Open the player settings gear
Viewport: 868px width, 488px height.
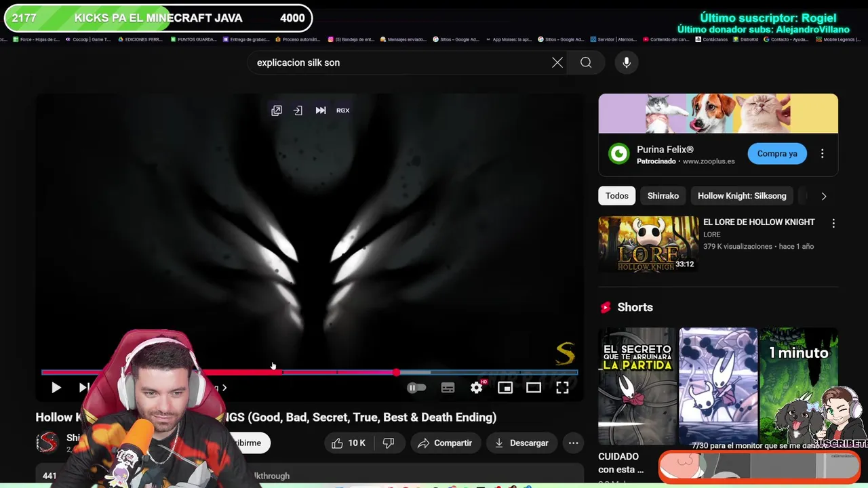point(477,388)
